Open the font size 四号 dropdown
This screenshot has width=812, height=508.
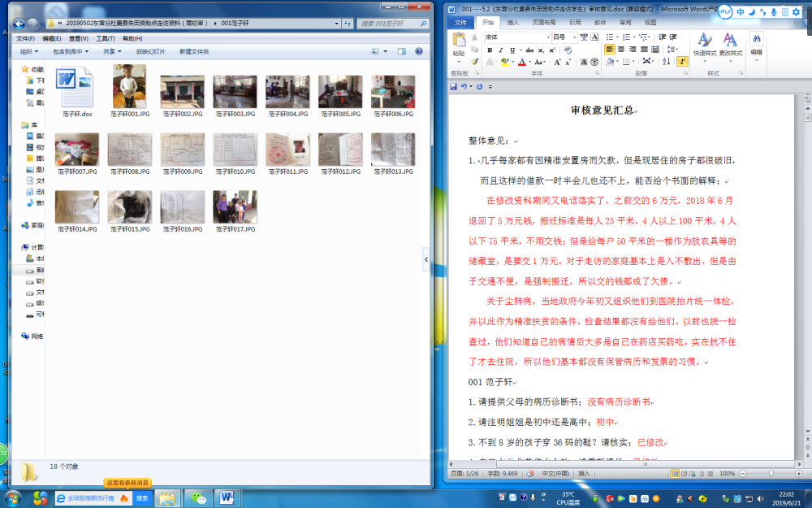pyautogui.click(x=574, y=37)
